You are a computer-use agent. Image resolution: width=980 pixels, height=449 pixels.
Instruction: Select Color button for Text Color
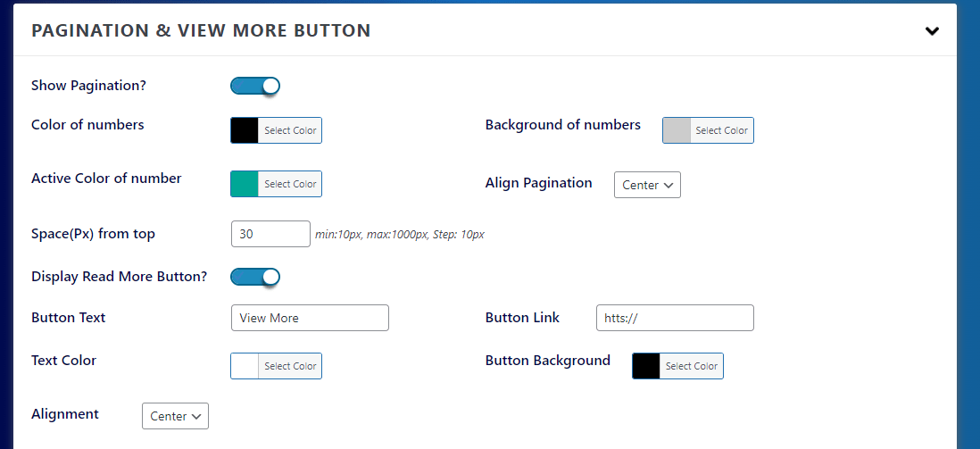click(290, 366)
